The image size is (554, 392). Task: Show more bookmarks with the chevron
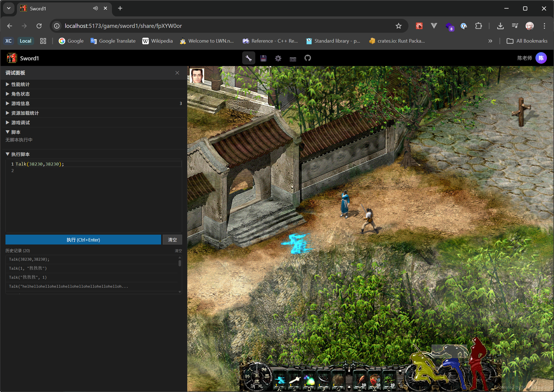click(x=490, y=41)
